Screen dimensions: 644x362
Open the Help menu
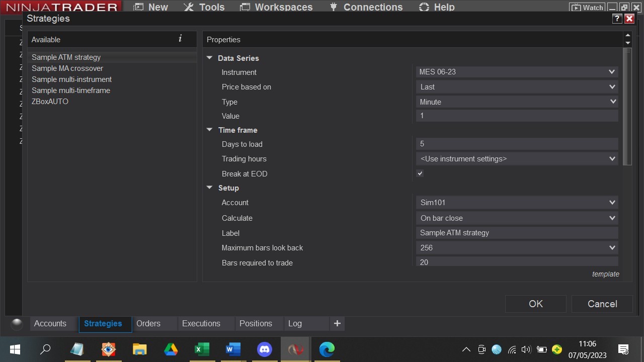437,8
